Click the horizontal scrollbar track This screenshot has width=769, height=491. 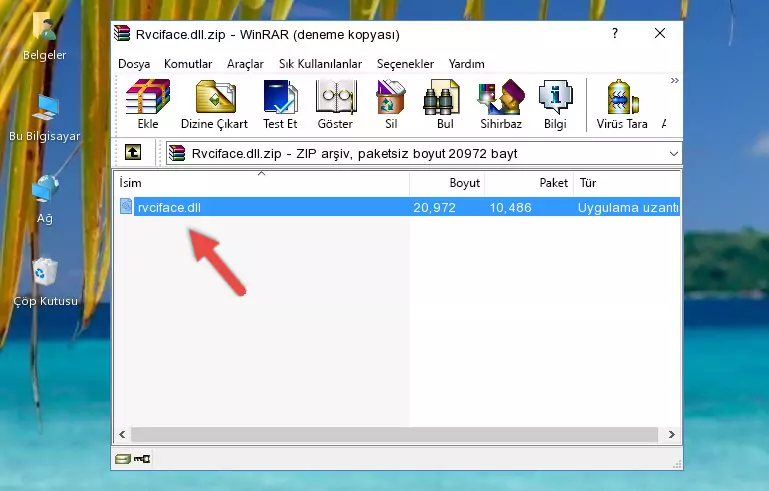(x=394, y=435)
